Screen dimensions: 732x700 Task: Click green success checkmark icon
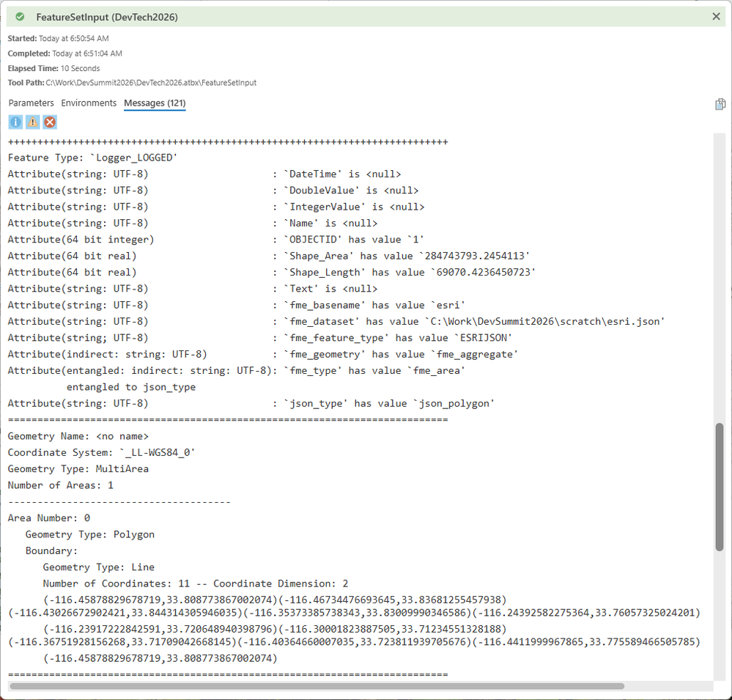(x=20, y=17)
